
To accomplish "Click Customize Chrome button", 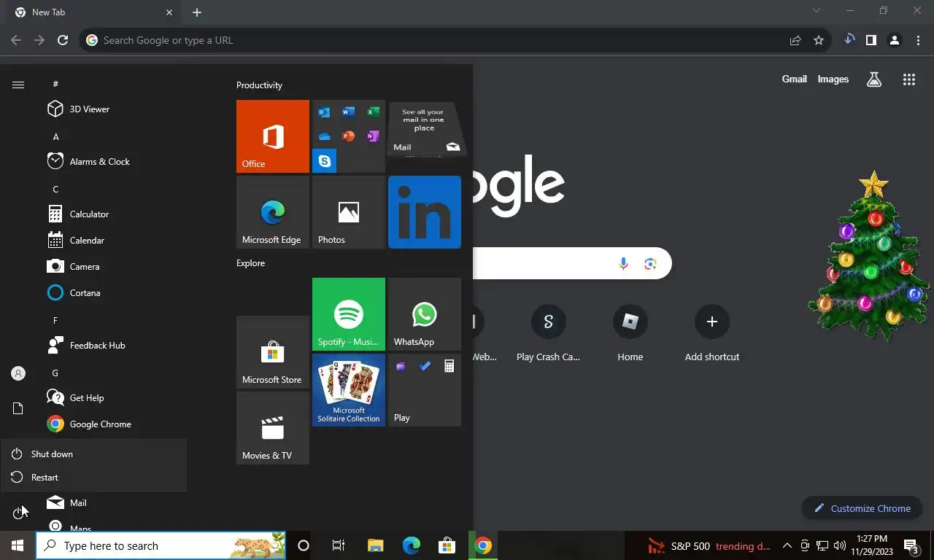I will pyautogui.click(x=862, y=508).
